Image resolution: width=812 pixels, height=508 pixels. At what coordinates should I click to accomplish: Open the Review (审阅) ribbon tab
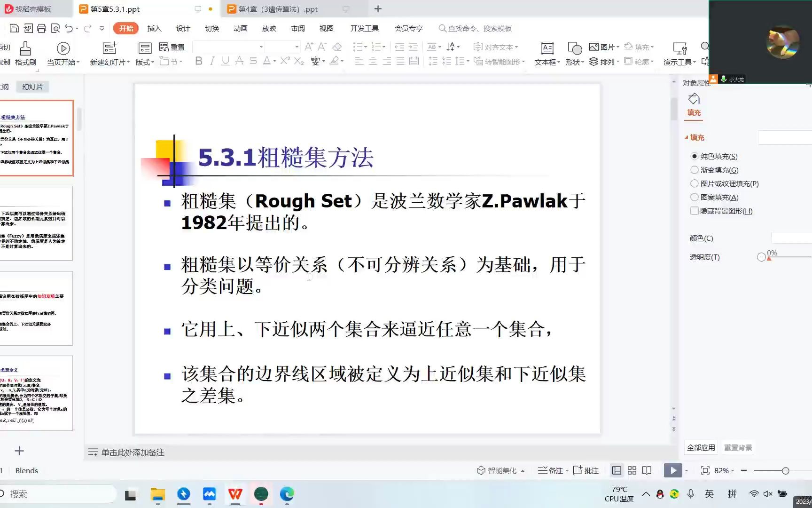298,28
